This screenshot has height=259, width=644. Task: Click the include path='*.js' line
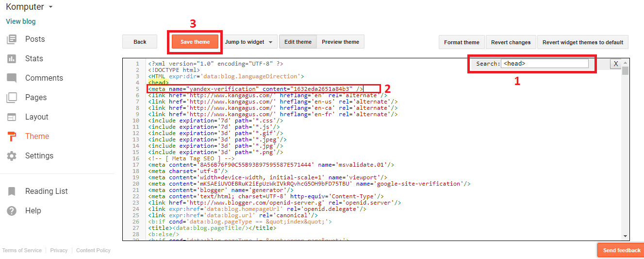tap(214, 127)
